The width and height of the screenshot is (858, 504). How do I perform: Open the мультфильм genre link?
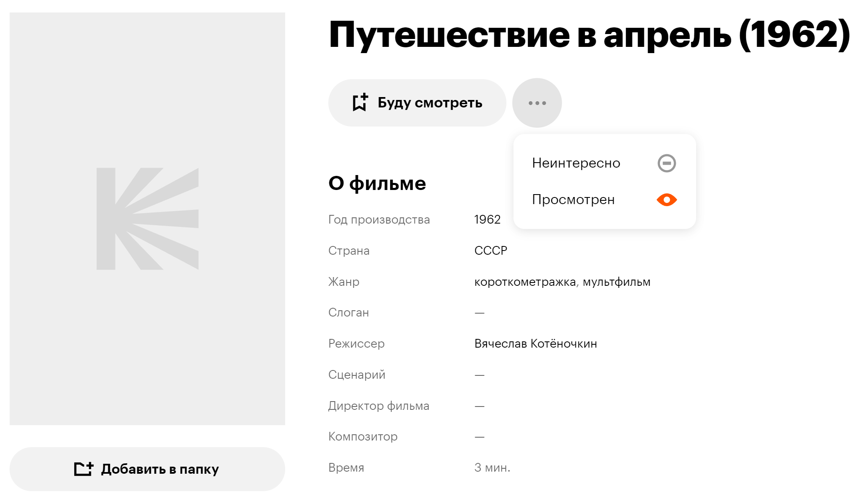616,282
